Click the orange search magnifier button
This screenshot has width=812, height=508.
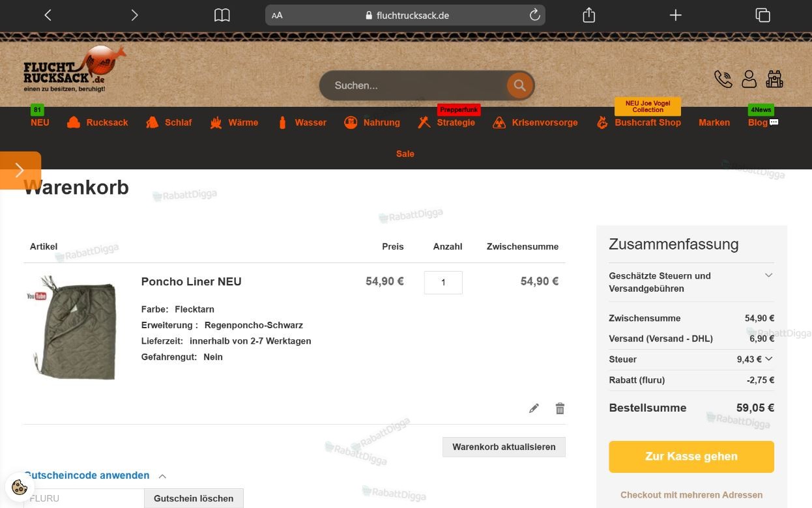519,85
